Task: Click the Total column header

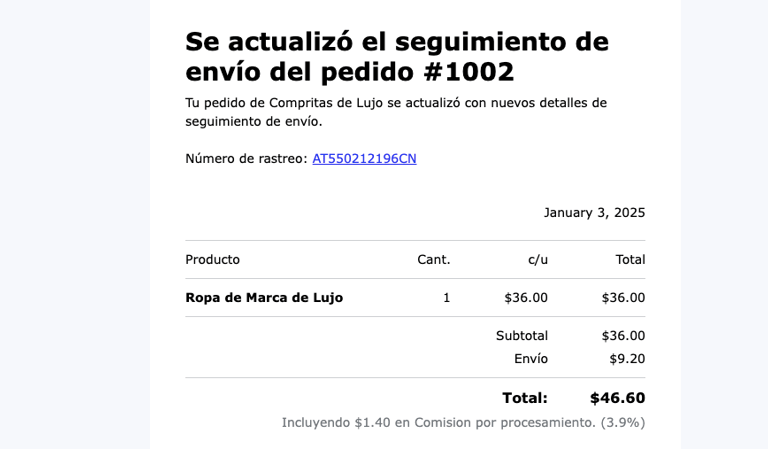Action: [x=630, y=260]
